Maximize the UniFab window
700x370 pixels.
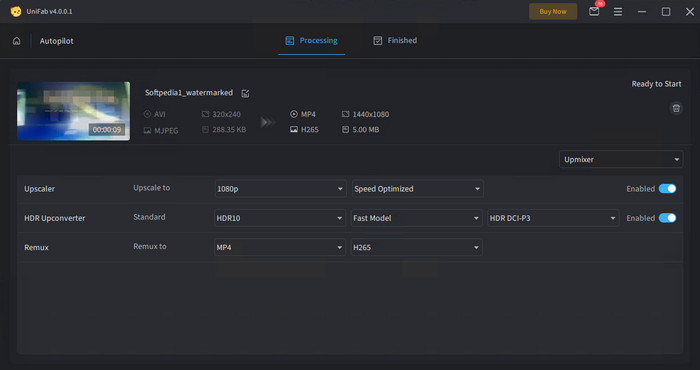pos(666,12)
